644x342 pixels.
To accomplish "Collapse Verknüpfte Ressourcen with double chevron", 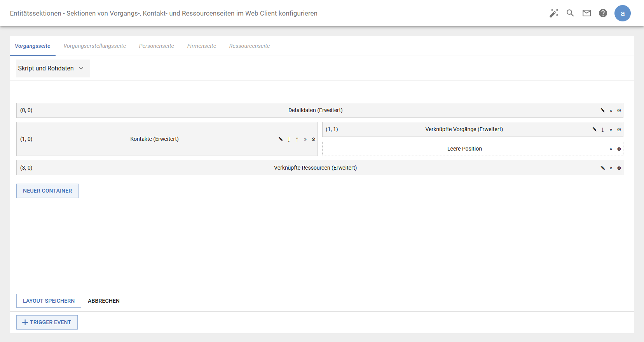I will [x=611, y=168].
